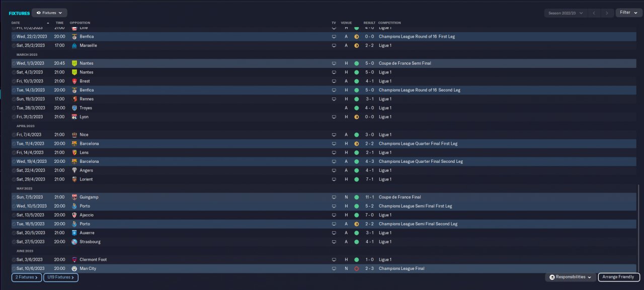Click the Man City club badge
The width and height of the screenshot is (644, 290).
[x=74, y=269]
